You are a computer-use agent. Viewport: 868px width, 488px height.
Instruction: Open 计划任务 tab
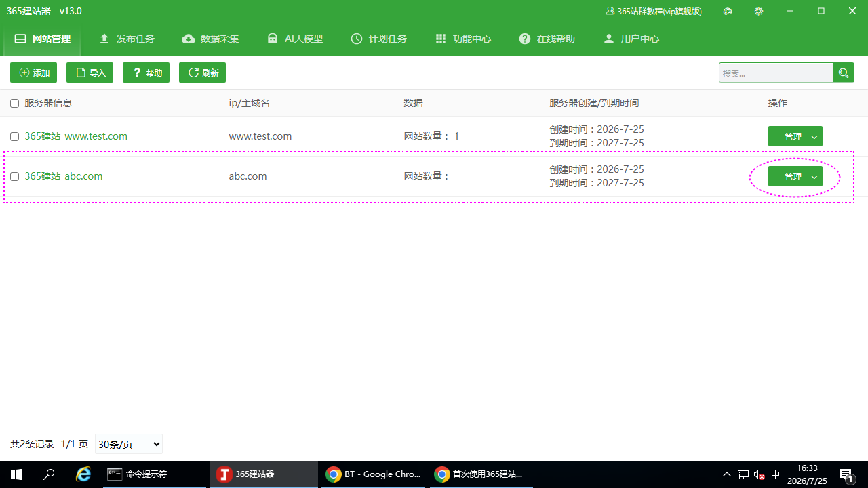[379, 39]
